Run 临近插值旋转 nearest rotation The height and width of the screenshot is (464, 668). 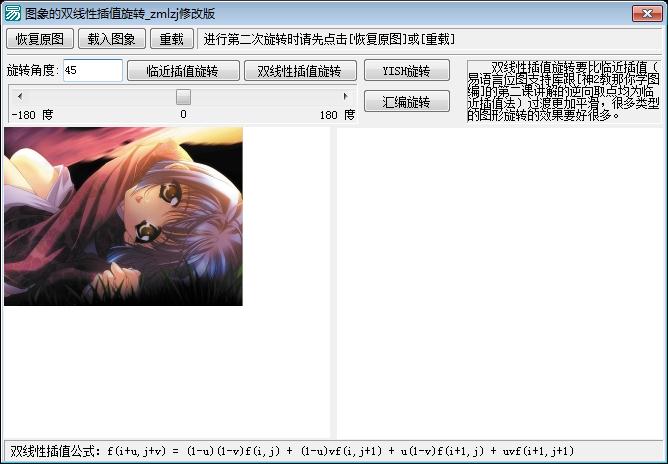[183, 71]
